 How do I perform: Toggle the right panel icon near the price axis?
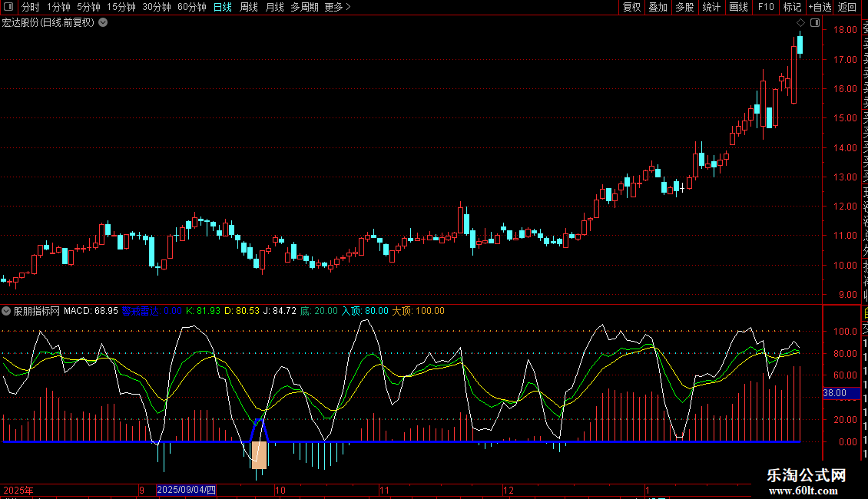[815, 23]
